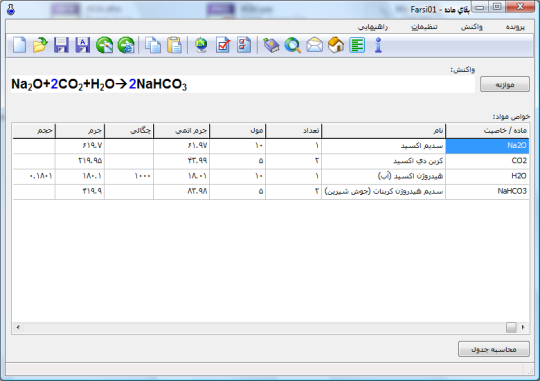Click the magnifying glass search icon
540x381 pixels.
pyautogui.click(x=293, y=45)
